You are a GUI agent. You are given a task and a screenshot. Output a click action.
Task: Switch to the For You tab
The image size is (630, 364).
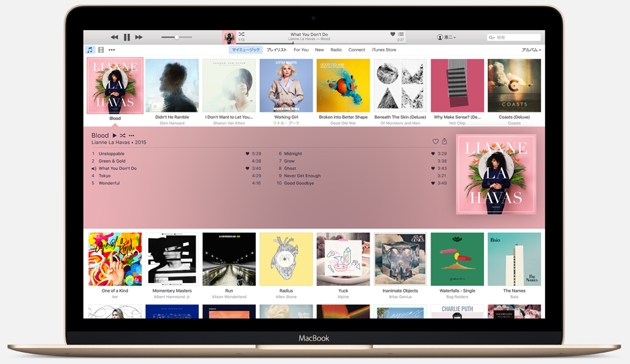(301, 50)
